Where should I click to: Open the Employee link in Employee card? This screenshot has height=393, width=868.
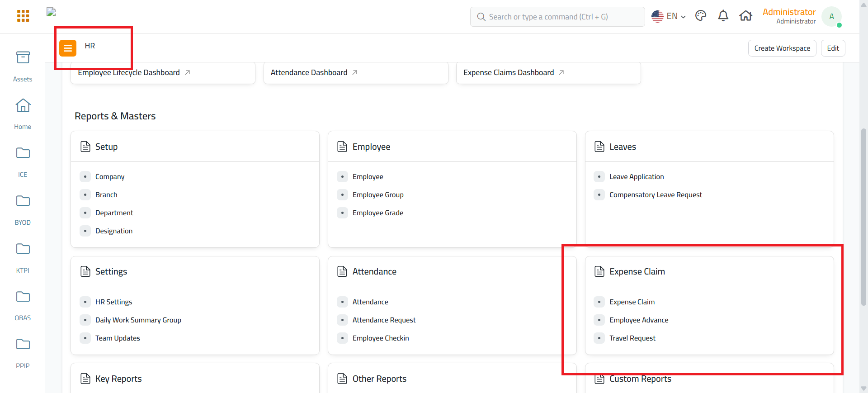coord(368,177)
